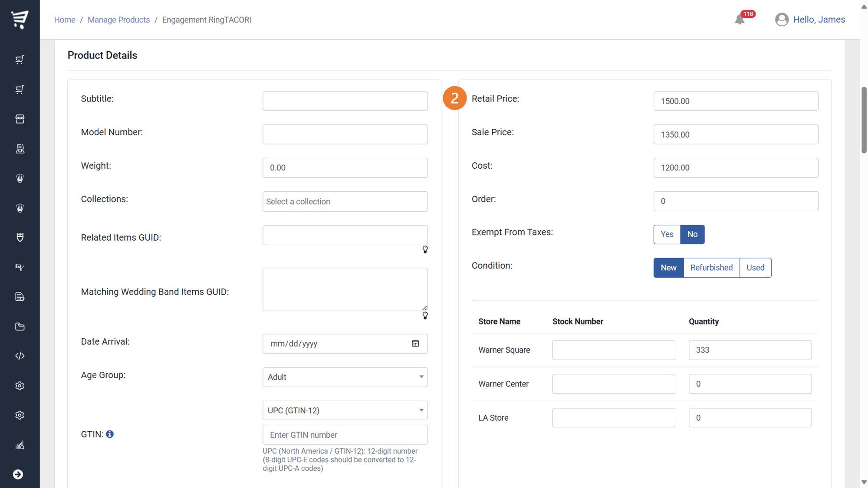Click the Weight field showing 0.00
This screenshot has height=488, width=868.
(x=345, y=167)
